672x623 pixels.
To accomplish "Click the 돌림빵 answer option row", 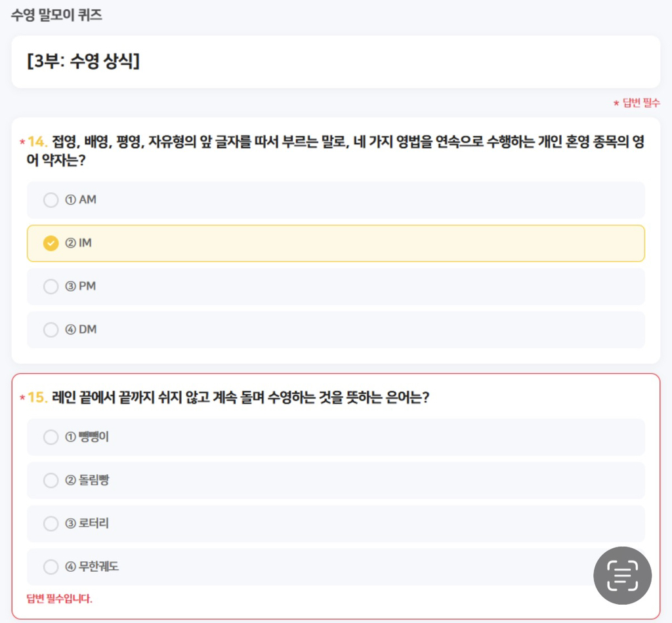I will (335, 481).
